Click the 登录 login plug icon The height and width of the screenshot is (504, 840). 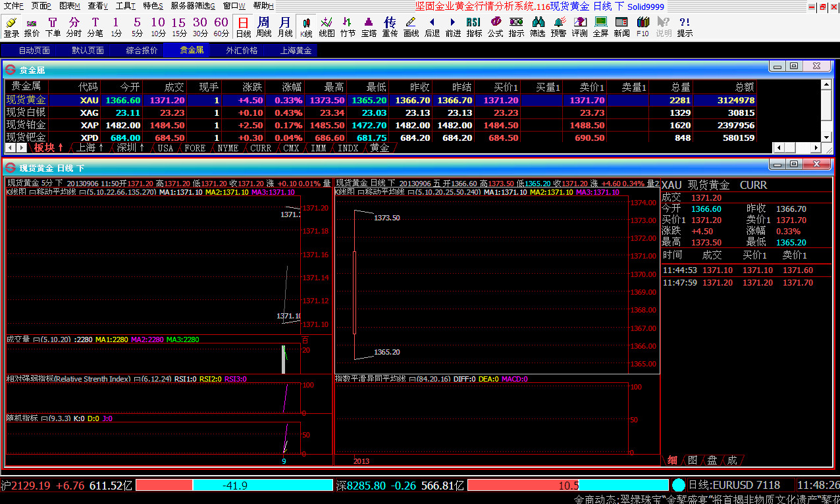pyautogui.click(x=11, y=27)
